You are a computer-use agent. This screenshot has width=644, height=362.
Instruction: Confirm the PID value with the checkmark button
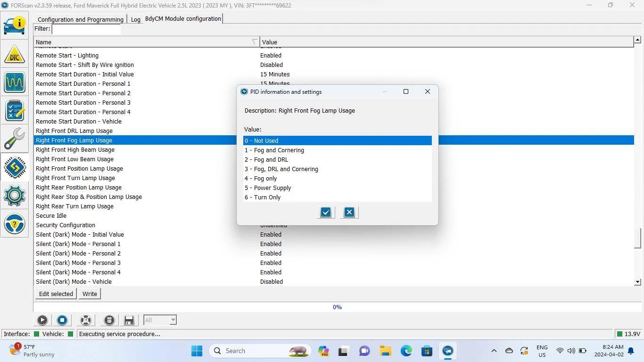(x=326, y=212)
